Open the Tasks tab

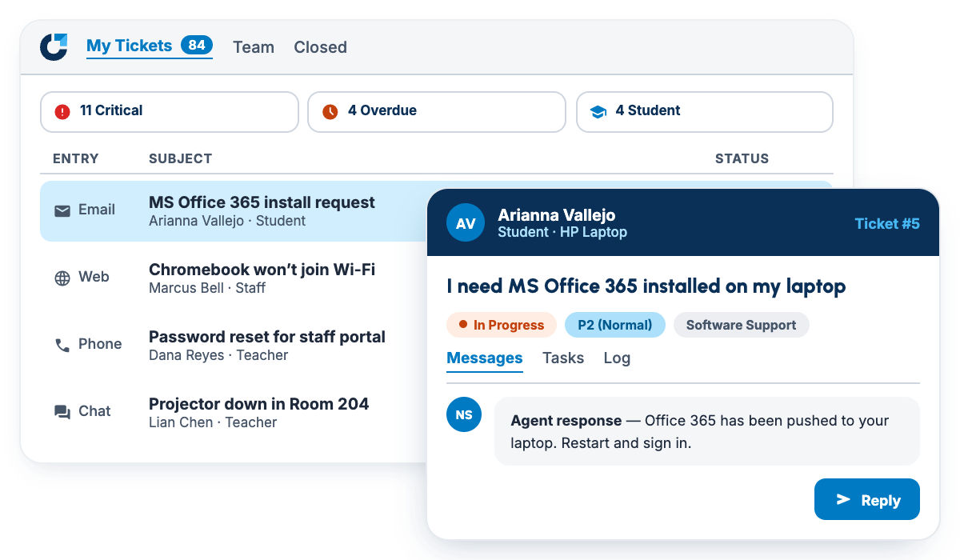click(x=563, y=358)
